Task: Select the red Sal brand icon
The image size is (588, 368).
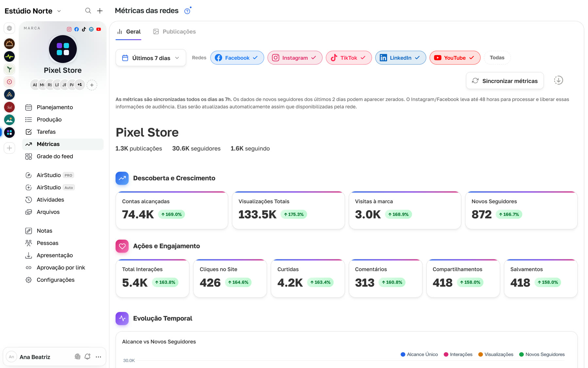Action: point(9,107)
